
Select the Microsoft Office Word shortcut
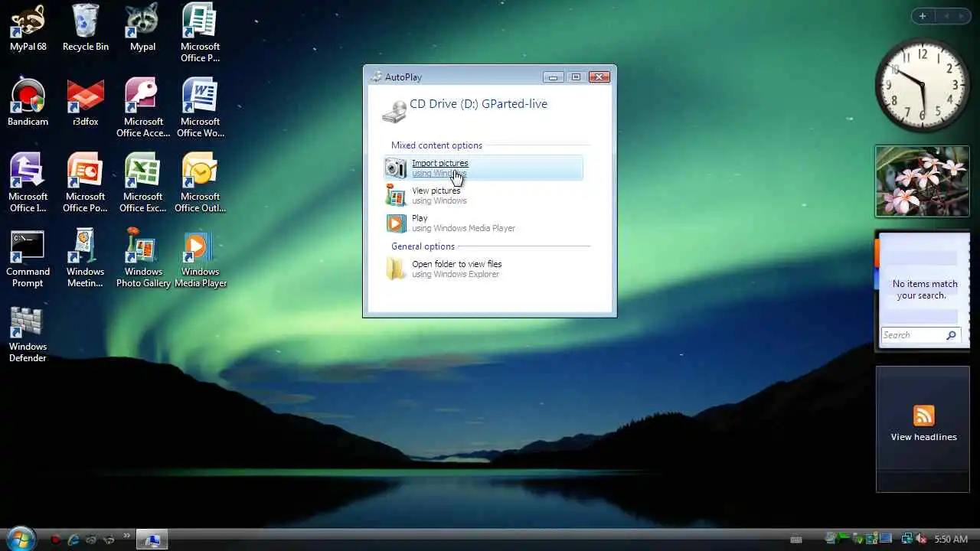pos(200,108)
